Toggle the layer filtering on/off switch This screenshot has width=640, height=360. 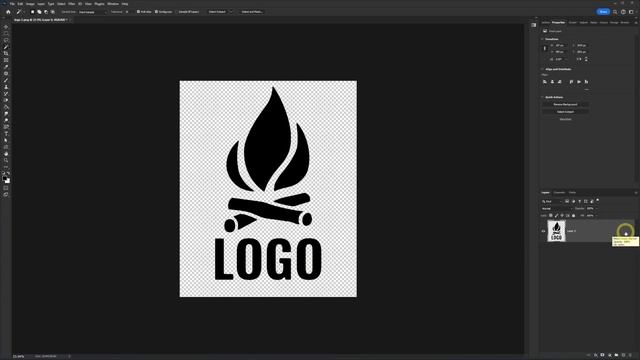[x=598, y=200]
